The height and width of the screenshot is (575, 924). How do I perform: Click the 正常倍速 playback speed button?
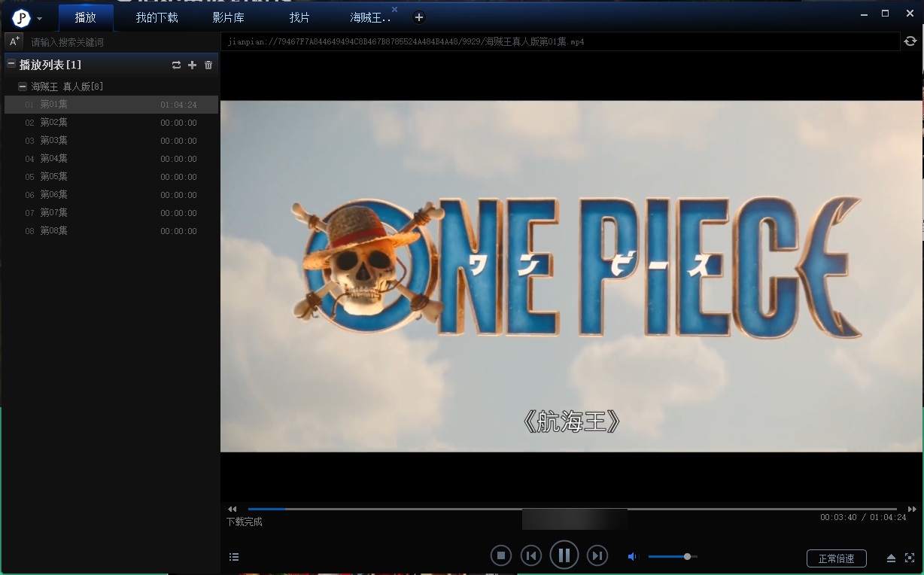point(836,558)
